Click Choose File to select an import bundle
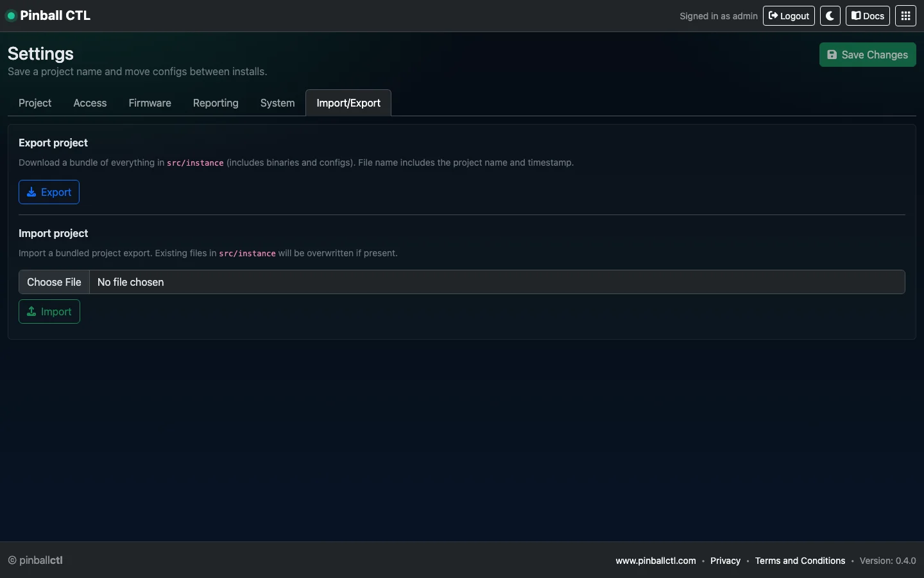Viewport: 924px width, 578px height. pos(54,283)
